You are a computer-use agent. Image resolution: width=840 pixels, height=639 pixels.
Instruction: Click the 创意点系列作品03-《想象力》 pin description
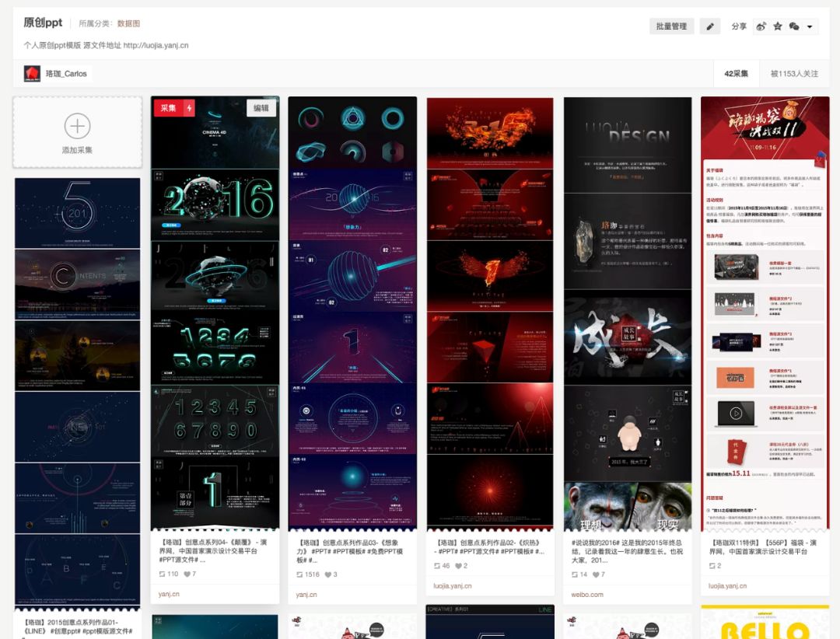(x=352, y=551)
